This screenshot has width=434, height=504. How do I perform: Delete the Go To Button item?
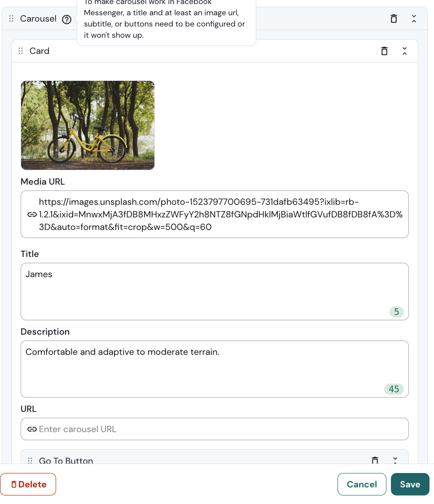click(x=375, y=460)
